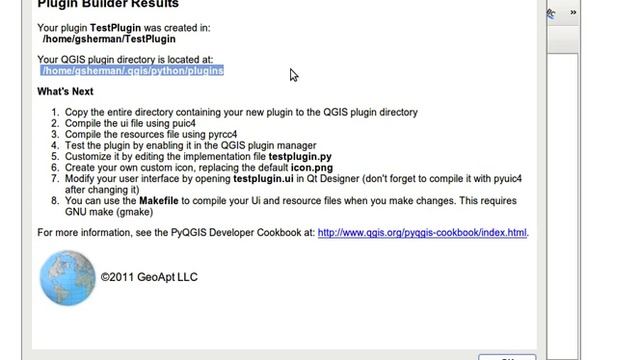Image resolution: width=640 pixels, height=360 pixels.
Task: Expand the toolbar overflow chevron
Action: [573, 12]
